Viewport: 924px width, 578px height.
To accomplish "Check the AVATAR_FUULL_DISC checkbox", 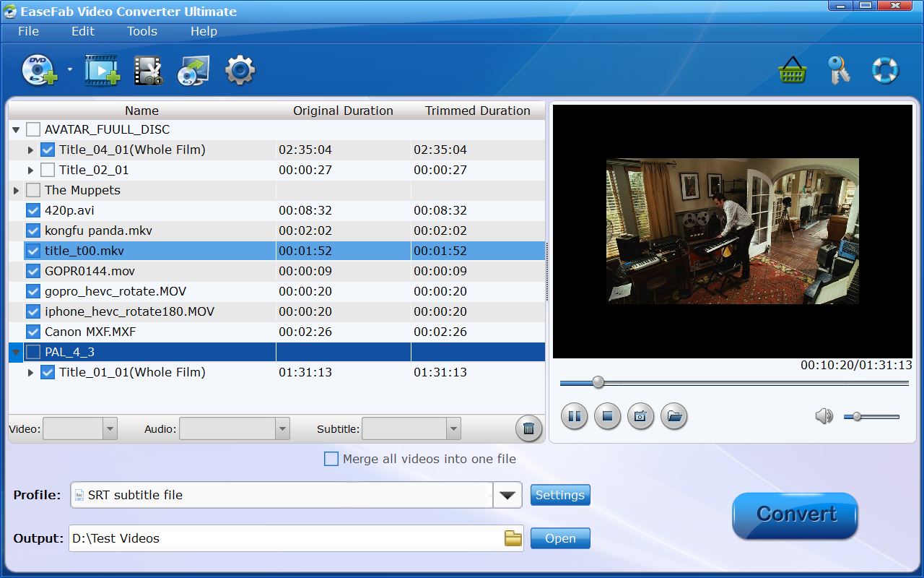I will tap(33, 129).
